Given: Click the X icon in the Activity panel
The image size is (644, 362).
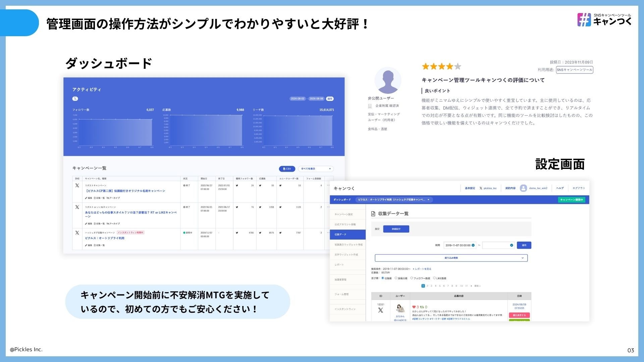Looking at the screenshot, I should (x=75, y=99).
